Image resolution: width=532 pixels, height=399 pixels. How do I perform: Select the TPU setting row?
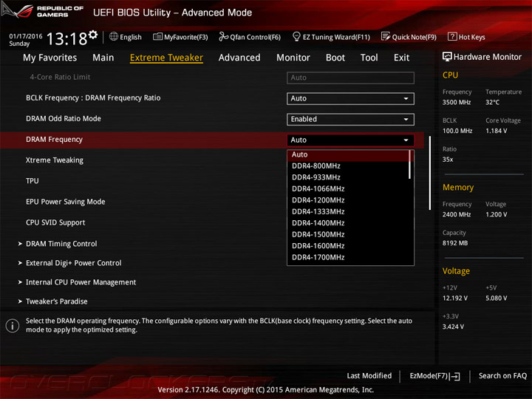pos(33,181)
